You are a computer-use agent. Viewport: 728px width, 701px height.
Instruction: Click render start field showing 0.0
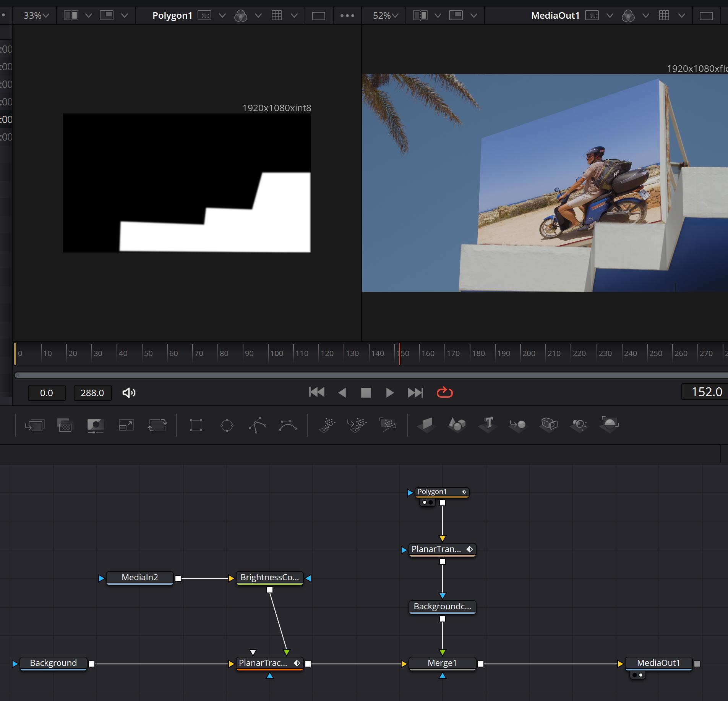(x=47, y=393)
